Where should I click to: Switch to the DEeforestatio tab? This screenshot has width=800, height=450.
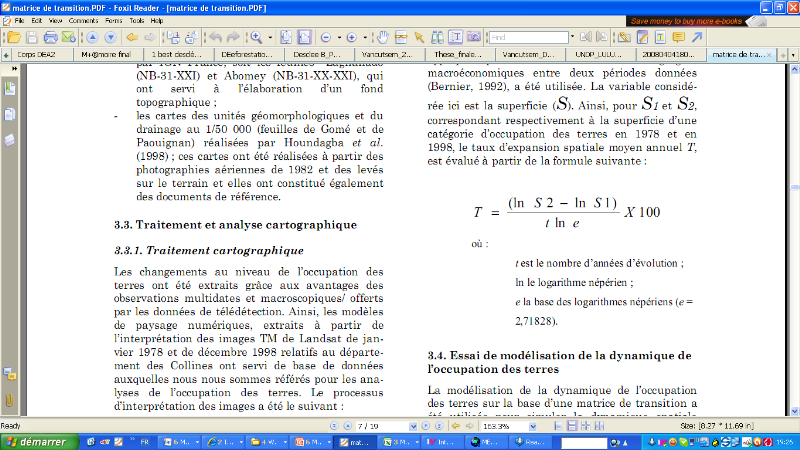[x=247, y=54]
